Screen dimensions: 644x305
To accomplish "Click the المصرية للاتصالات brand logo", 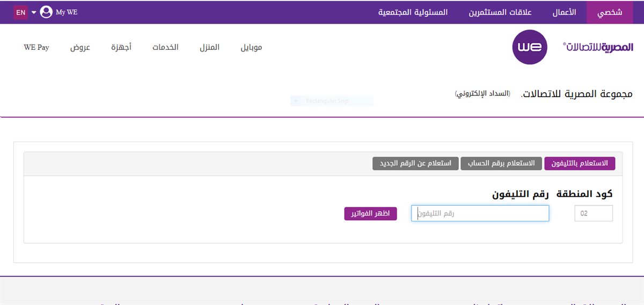I will click(598, 47).
